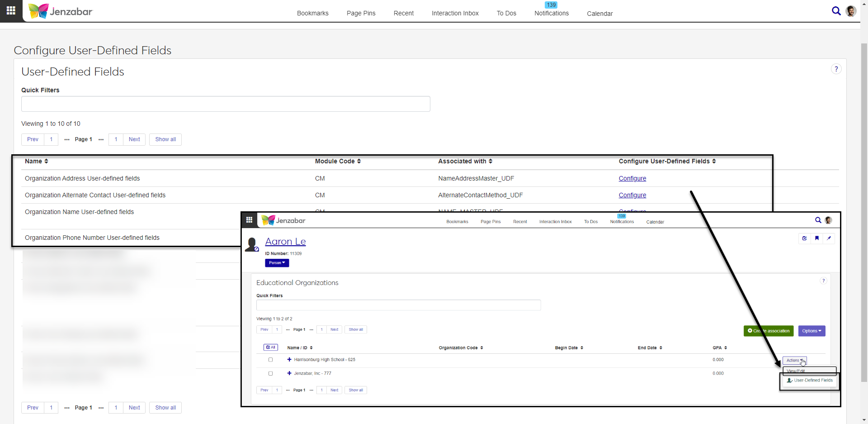
Task: Click the Quick Filters field under User-Defined Fields
Action: pyautogui.click(x=226, y=104)
